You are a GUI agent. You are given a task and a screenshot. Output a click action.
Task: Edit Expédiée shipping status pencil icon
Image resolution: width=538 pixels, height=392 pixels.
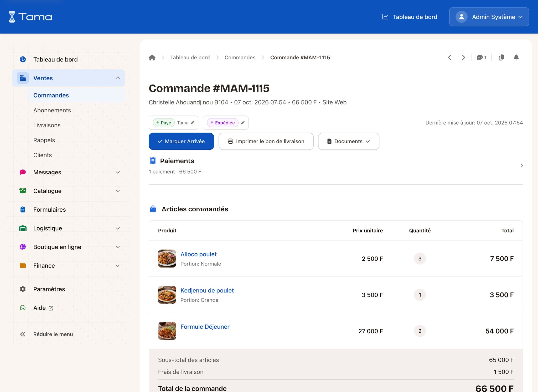(x=243, y=123)
